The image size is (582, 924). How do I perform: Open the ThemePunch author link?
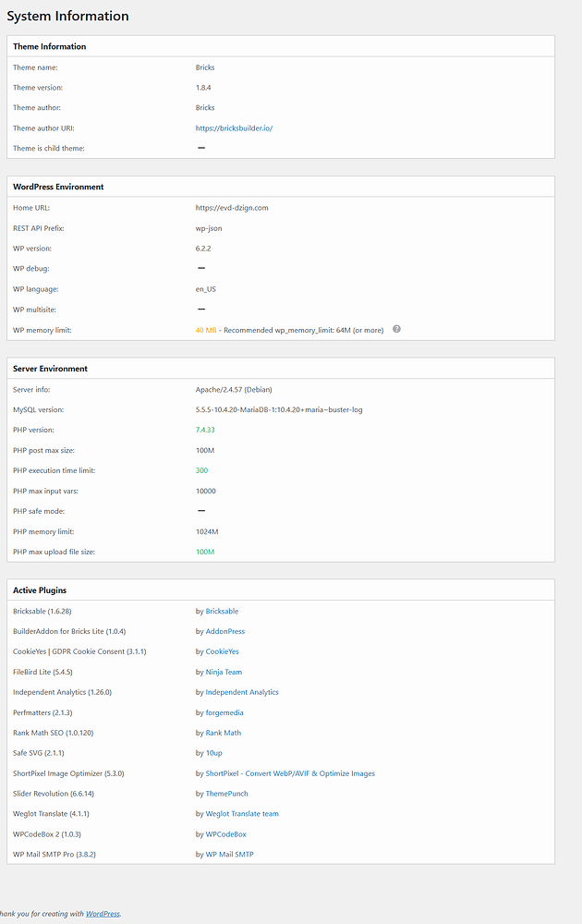click(x=226, y=793)
